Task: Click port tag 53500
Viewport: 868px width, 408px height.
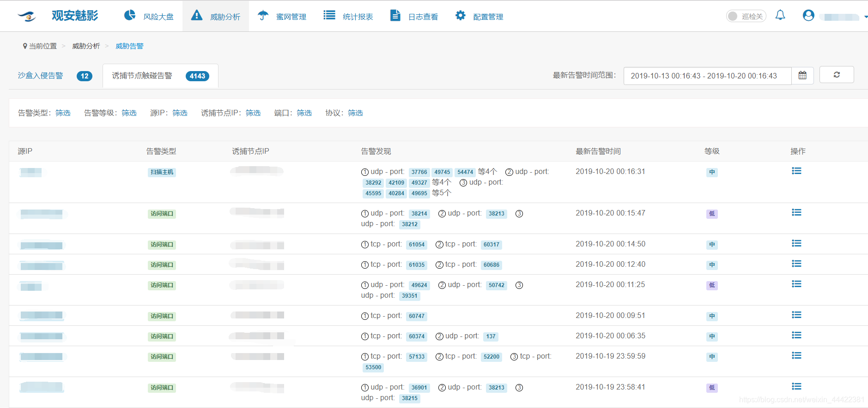Action: tap(373, 367)
